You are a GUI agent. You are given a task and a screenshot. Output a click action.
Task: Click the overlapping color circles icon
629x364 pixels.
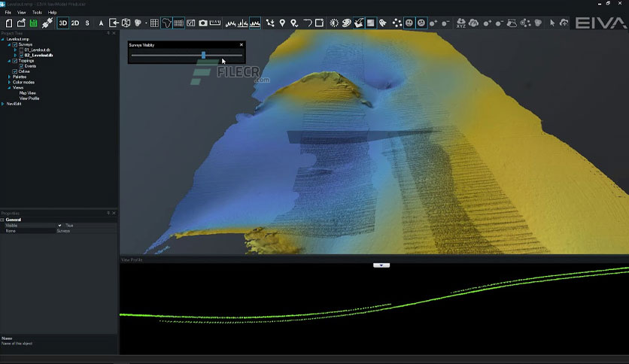pos(138,23)
